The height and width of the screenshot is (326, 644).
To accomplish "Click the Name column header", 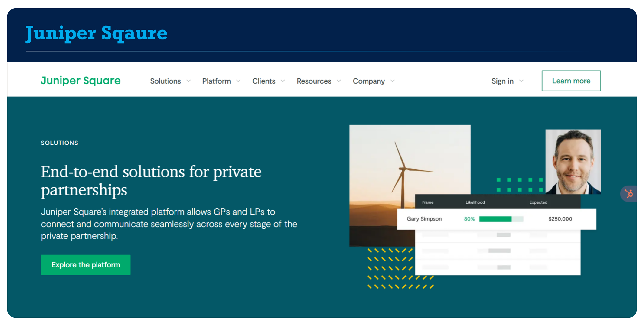I will tap(428, 202).
